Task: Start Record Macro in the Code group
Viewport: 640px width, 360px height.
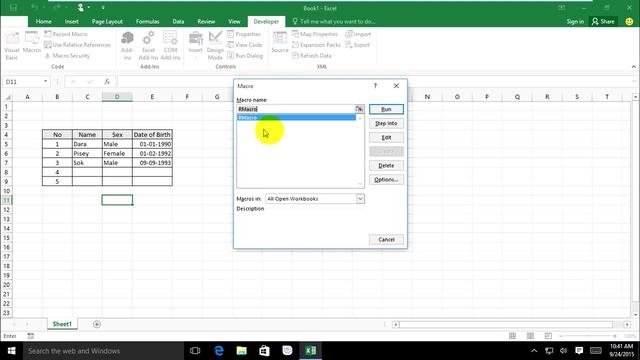Action: (x=66, y=34)
